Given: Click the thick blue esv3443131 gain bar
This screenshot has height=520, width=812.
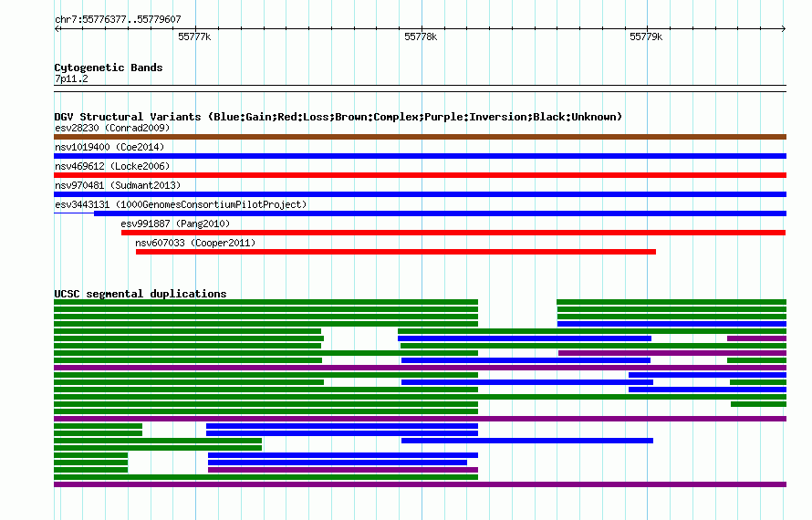Looking at the screenshot, I should tap(440, 213).
